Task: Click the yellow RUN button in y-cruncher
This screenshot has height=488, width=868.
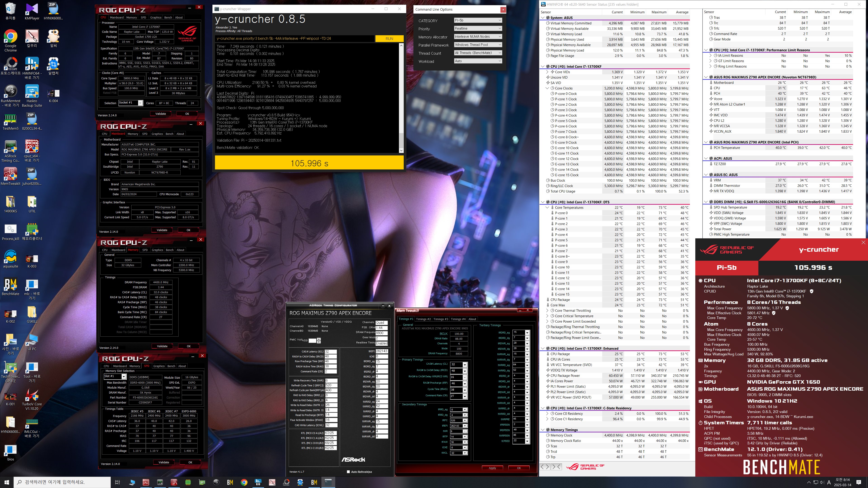Action: pos(389,39)
